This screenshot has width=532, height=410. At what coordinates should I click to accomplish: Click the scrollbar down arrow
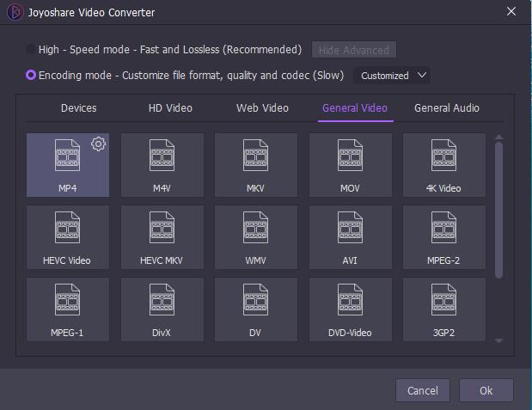pyautogui.click(x=498, y=340)
